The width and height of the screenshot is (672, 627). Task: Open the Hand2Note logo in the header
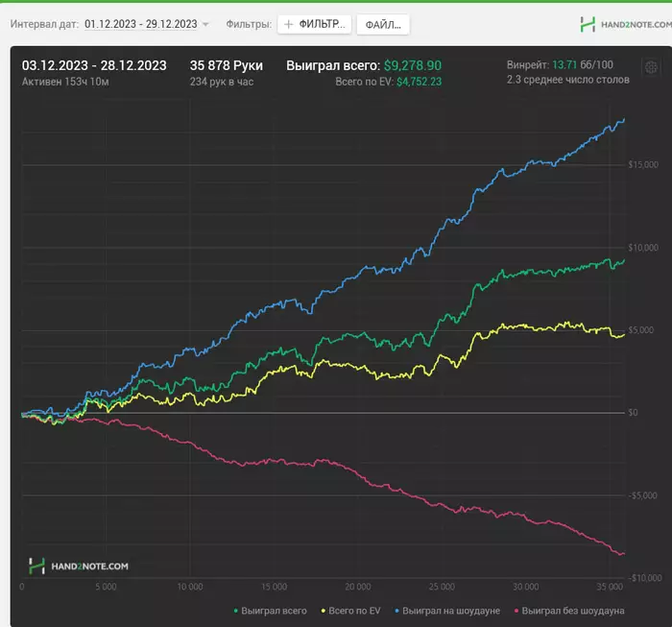pos(588,24)
